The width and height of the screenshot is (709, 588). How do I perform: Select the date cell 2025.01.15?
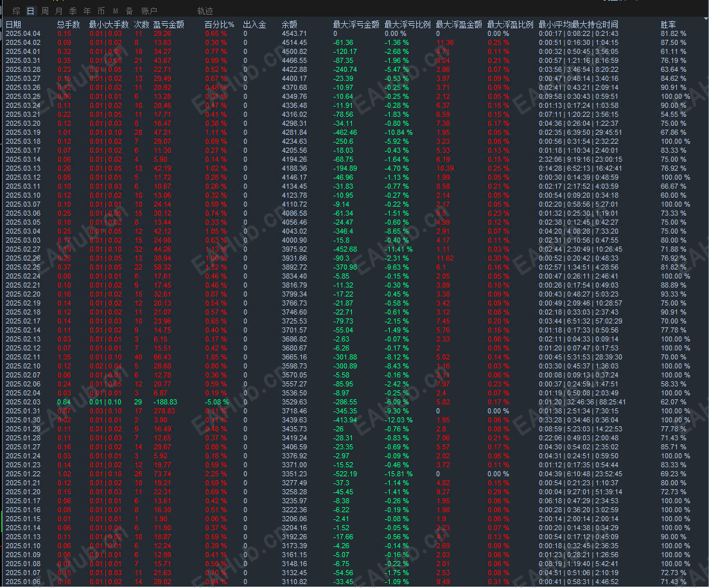point(22,519)
